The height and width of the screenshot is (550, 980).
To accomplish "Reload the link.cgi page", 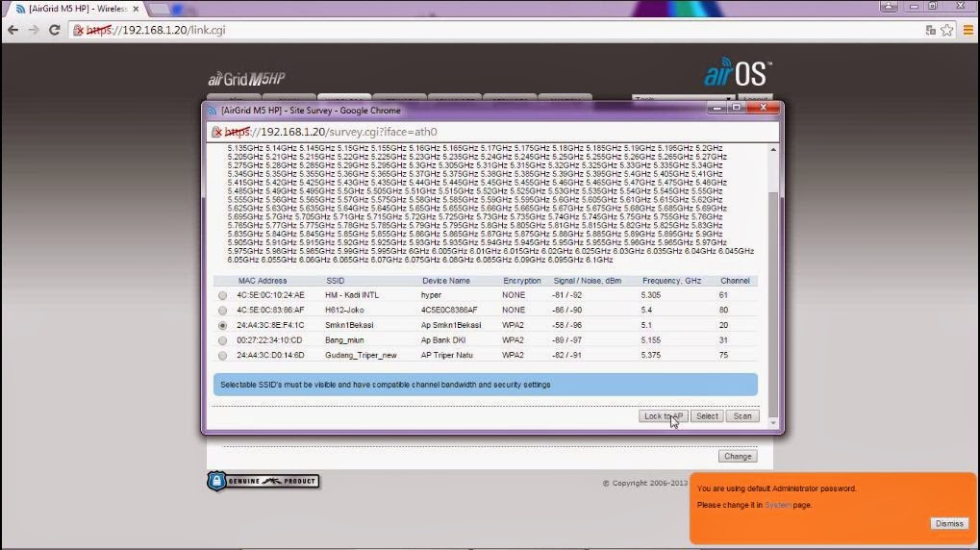I will 55,30.
